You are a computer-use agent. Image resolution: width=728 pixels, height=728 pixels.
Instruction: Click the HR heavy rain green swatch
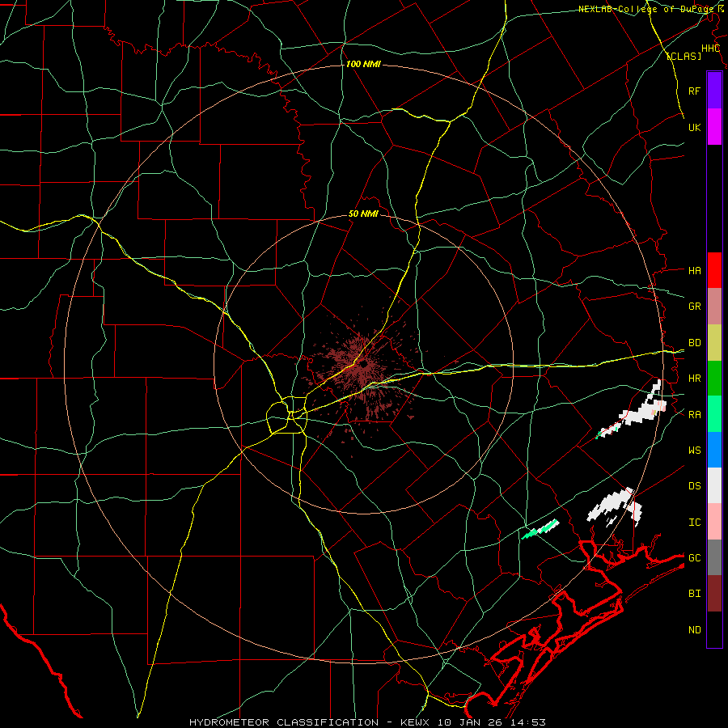[x=714, y=379]
